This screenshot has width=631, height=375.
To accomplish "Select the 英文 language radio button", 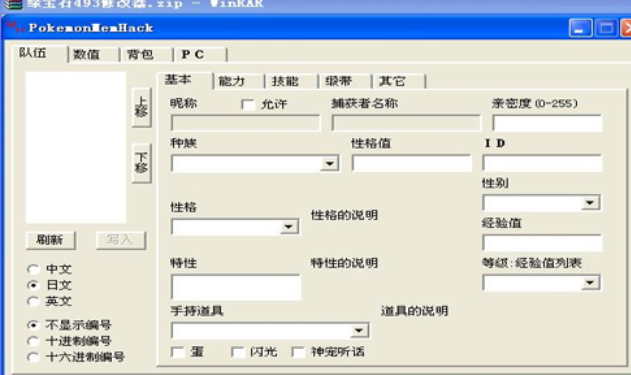I will click(x=33, y=301).
